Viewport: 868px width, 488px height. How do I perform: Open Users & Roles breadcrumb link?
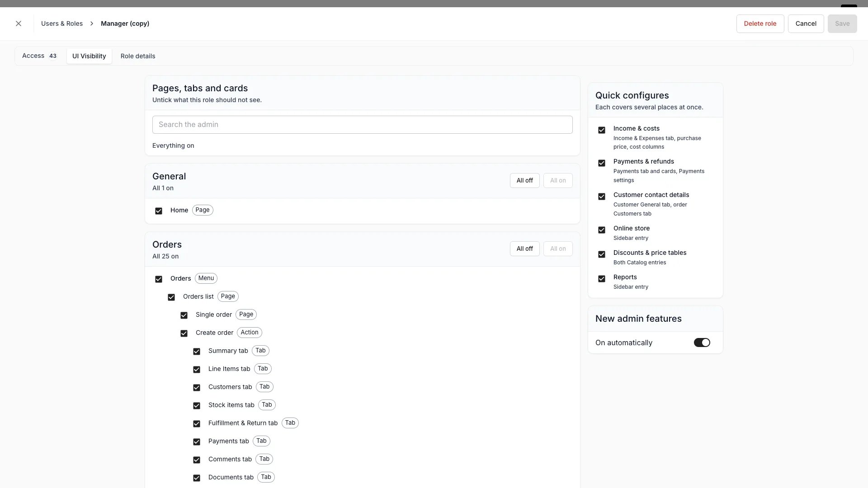click(x=62, y=23)
